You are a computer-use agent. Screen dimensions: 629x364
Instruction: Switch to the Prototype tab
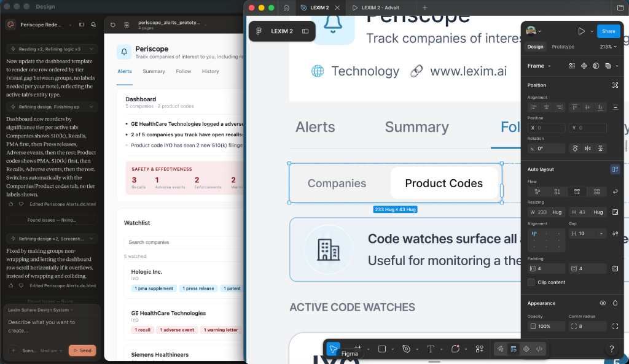pos(563,47)
